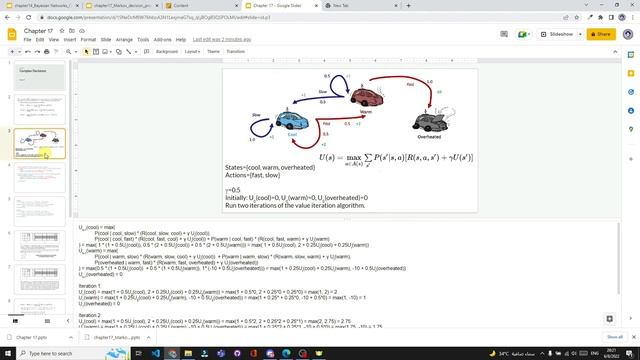Check the cloud save status icon
The image size is (640, 360).
82,31
